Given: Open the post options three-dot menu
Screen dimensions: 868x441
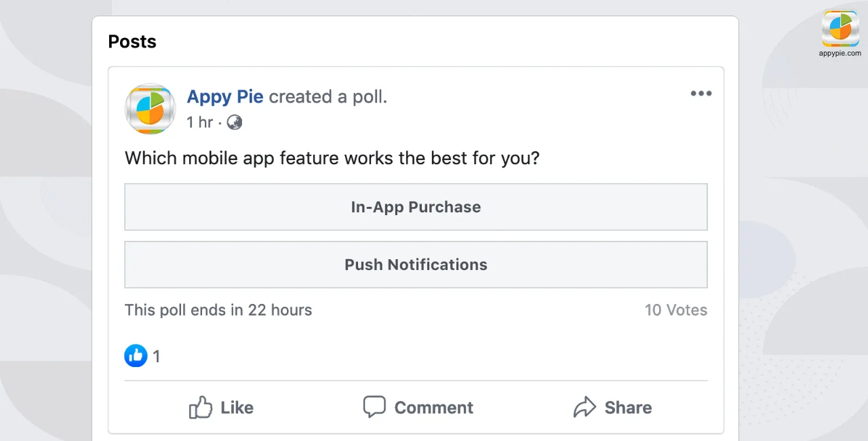Looking at the screenshot, I should click(701, 94).
